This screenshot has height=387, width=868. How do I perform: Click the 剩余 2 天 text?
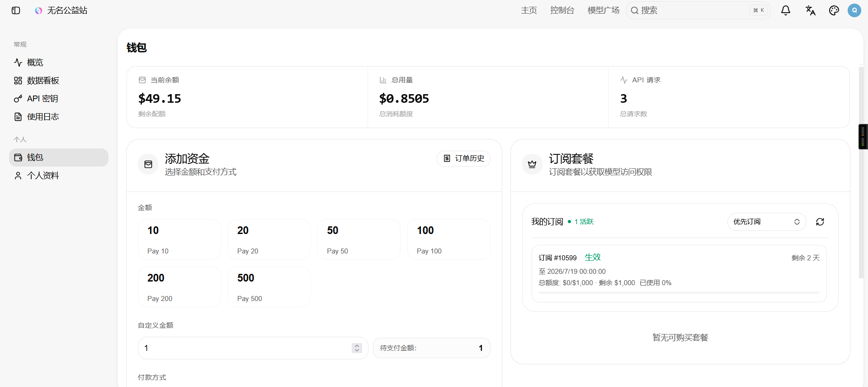click(806, 258)
